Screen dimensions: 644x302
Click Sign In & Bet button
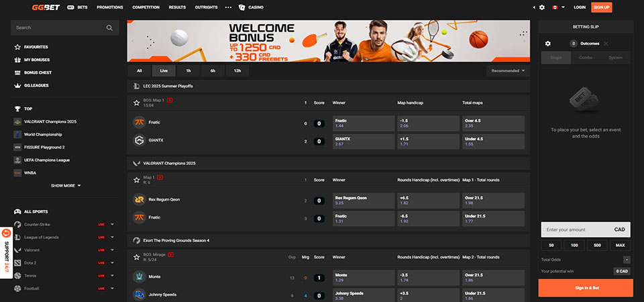(586, 288)
